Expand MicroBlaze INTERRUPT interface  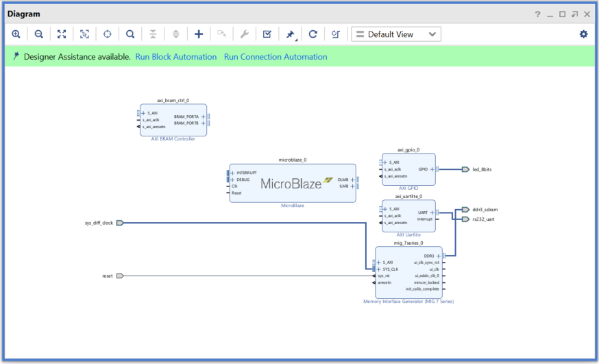pos(232,173)
